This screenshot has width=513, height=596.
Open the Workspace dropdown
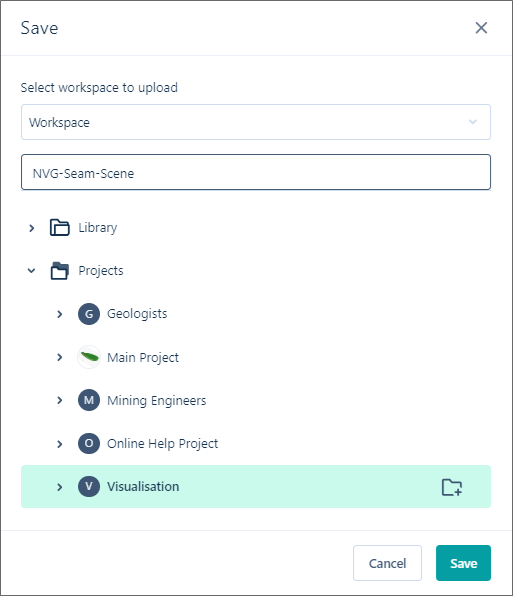256,122
